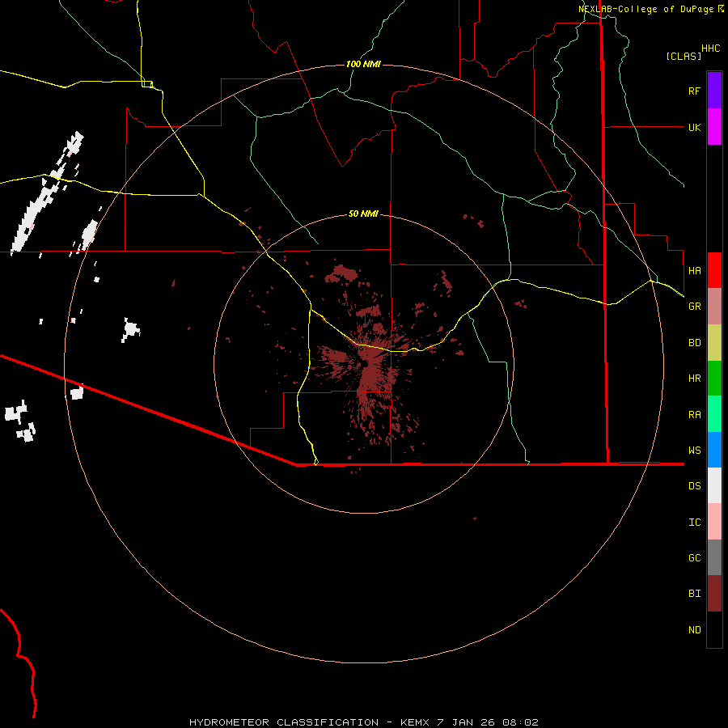Click the HA red legend swatch
The width and height of the screenshot is (728, 728).
tap(714, 270)
